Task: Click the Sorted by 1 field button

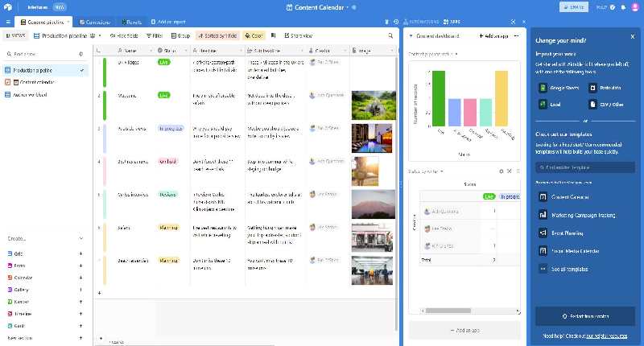Action: pos(217,35)
